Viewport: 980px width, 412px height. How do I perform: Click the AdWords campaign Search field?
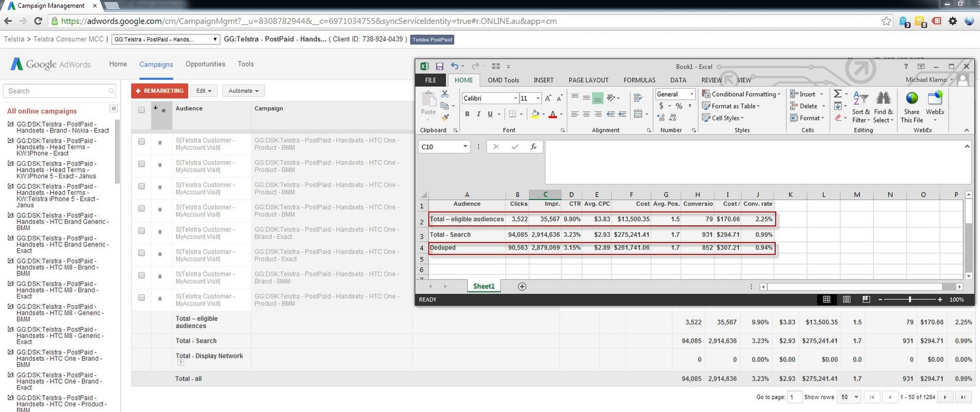(x=60, y=91)
